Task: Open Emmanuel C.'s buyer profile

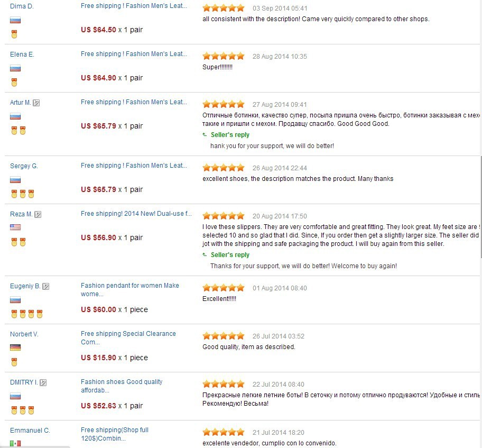Action: click(x=30, y=431)
